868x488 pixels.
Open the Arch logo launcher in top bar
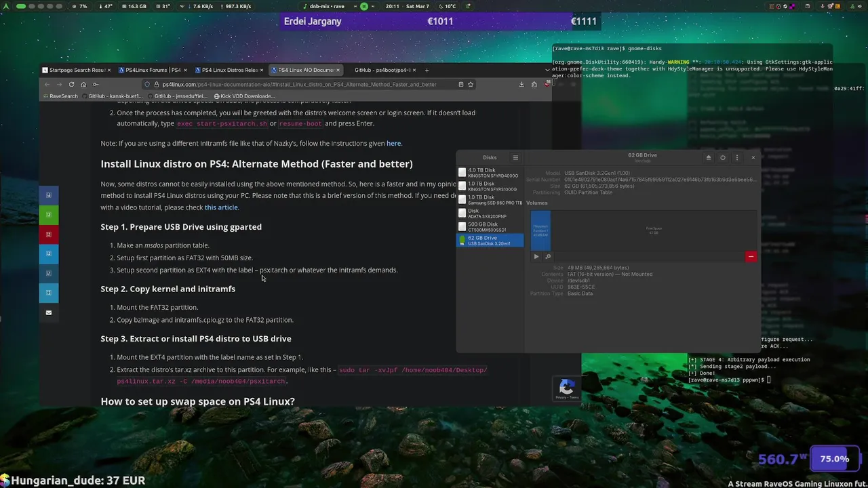click(6, 6)
